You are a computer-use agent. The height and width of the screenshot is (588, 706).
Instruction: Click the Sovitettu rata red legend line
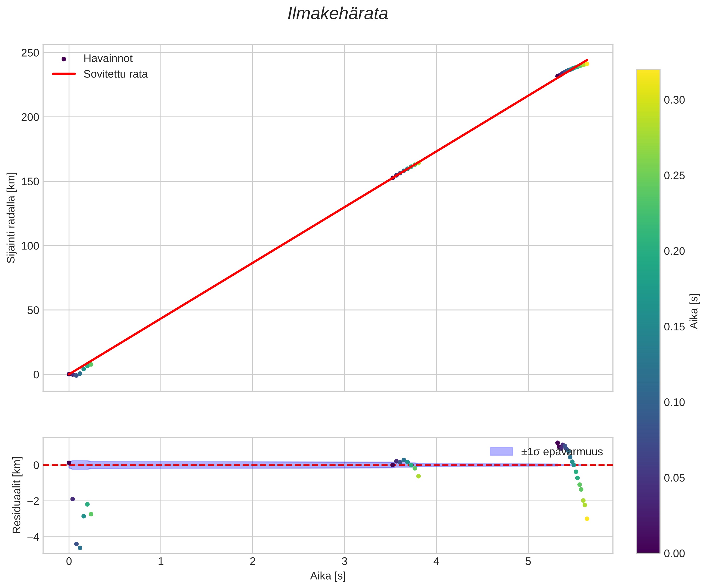[64, 74]
